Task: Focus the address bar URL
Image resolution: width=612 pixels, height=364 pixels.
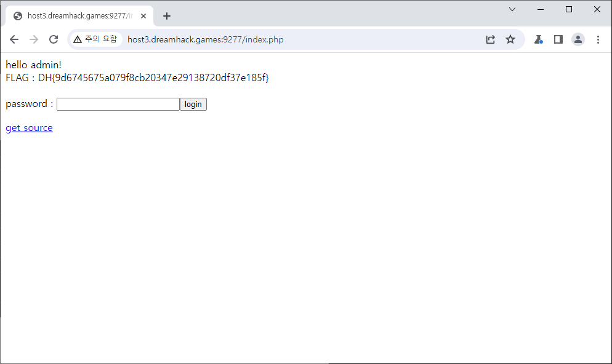Action: [x=277, y=39]
